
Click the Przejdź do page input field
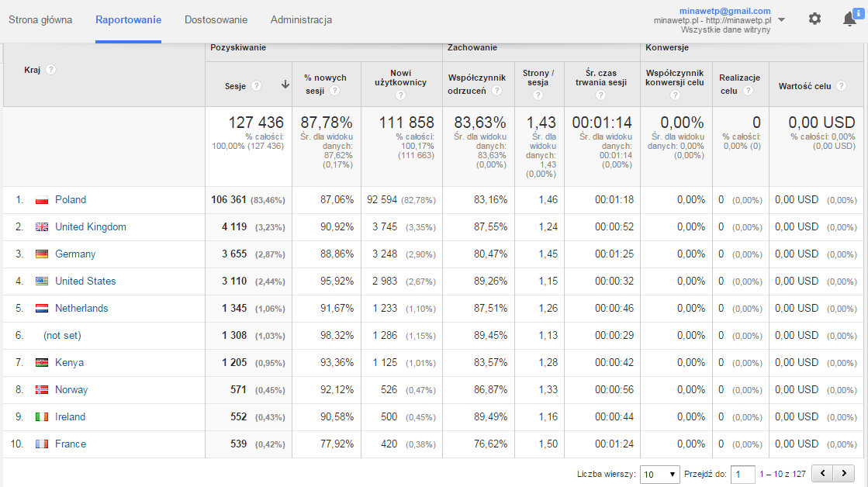click(x=742, y=474)
